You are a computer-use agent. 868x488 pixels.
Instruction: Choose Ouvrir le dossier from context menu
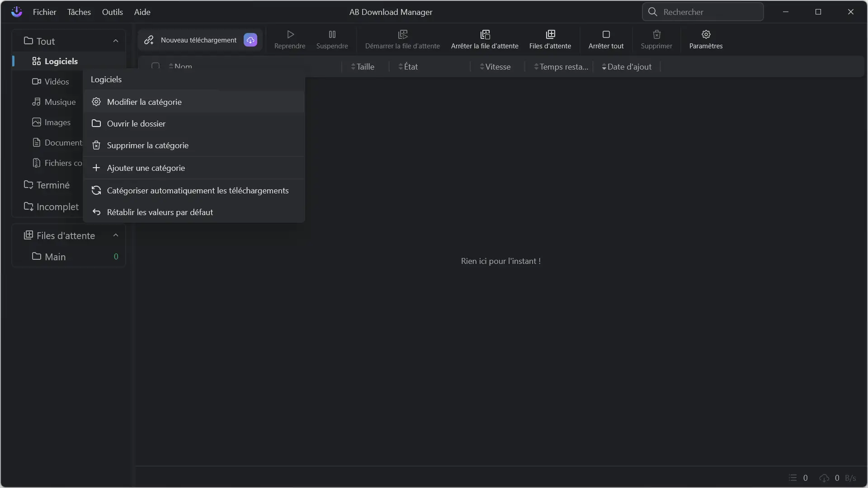(194, 123)
